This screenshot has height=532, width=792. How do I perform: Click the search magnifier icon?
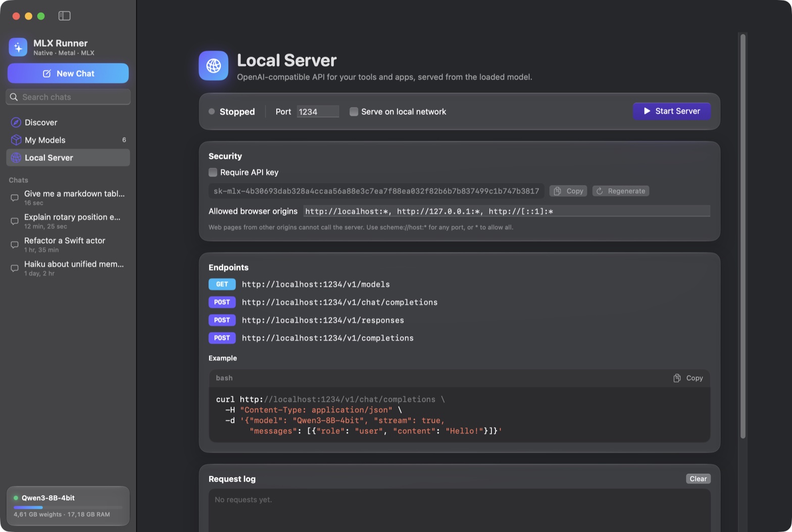click(14, 97)
